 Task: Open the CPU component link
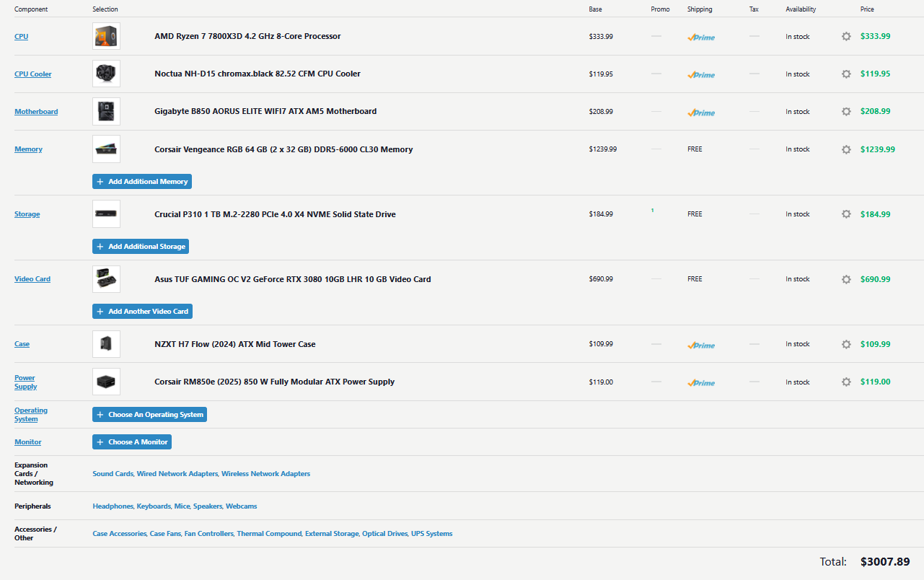point(22,36)
